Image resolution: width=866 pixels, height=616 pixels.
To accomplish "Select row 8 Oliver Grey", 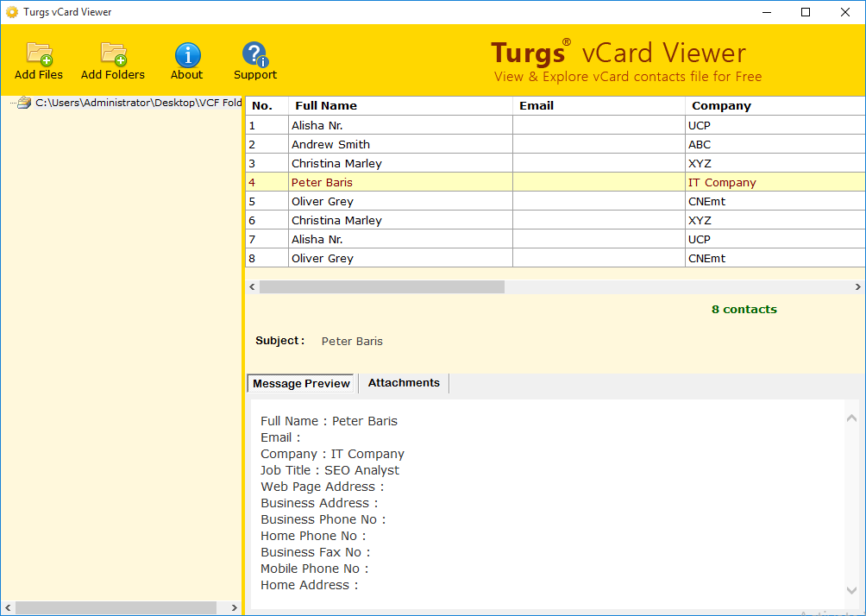I will (555, 258).
